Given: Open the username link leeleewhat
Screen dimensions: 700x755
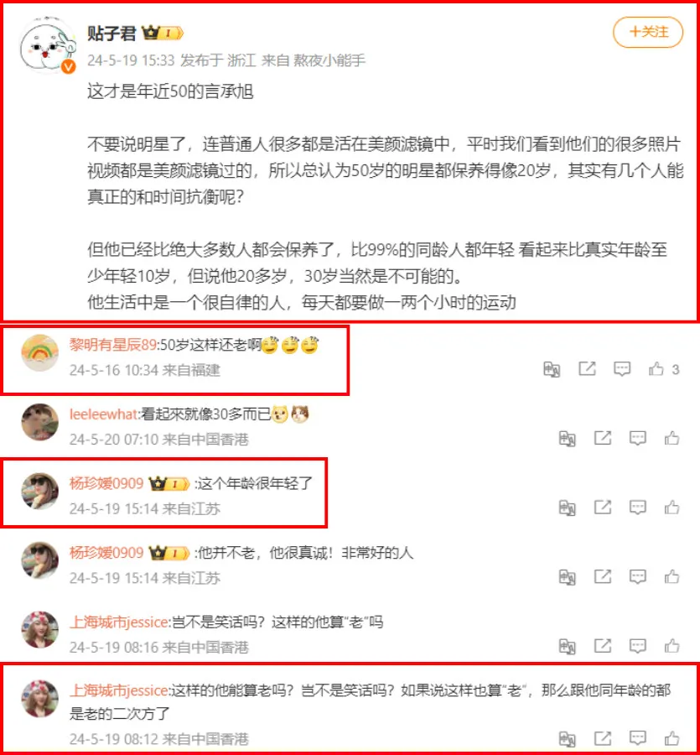Looking at the screenshot, I should [103, 414].
